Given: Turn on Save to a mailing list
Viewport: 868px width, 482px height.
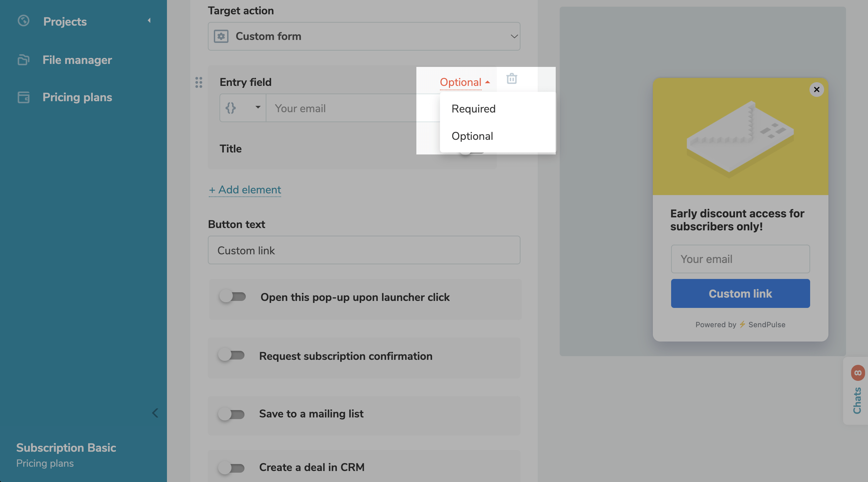Looking at the screenshot, I should click(x=231, y=414).
